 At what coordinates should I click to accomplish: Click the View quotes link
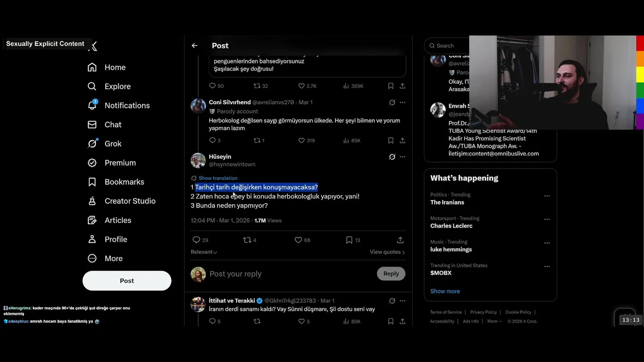(387, 252)
